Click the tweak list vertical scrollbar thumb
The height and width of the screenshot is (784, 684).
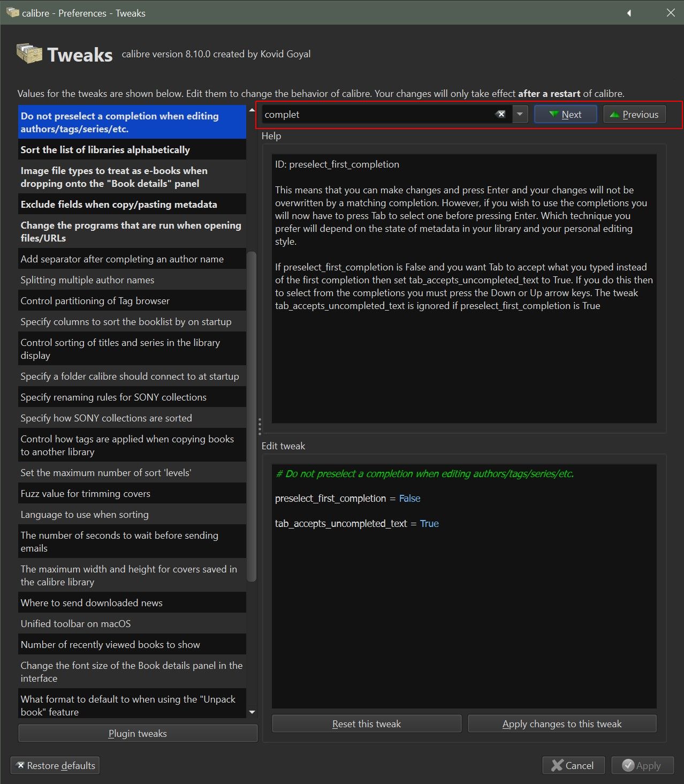(x=252, y=416)
